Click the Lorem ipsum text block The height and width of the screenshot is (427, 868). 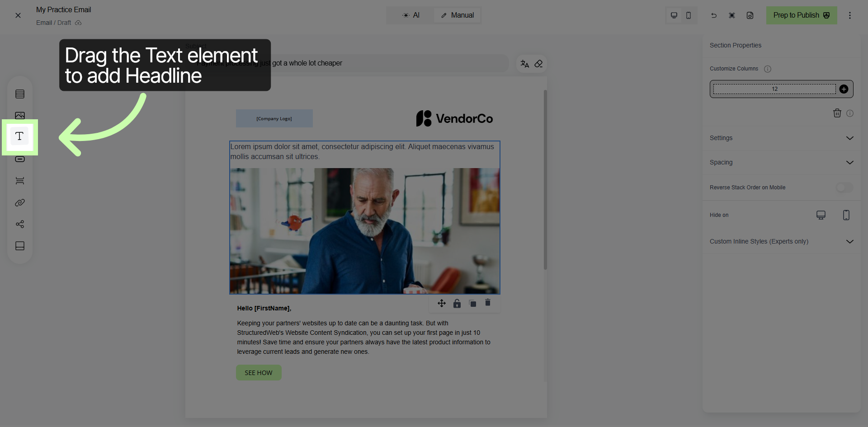coord(364,151)
